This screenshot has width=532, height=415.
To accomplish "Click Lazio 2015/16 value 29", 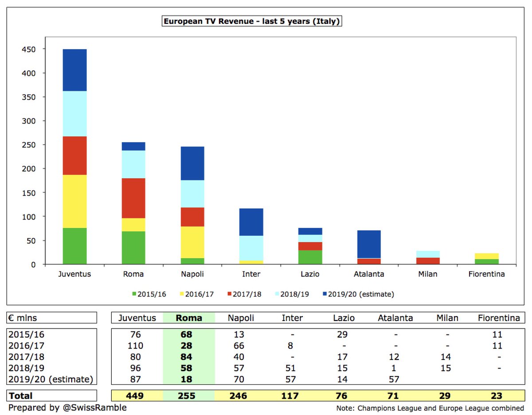I will tap(342, 335).
